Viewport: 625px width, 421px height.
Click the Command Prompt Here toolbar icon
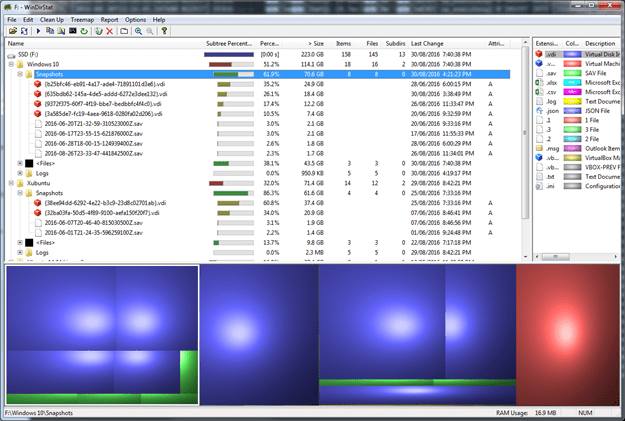point(73,31)
